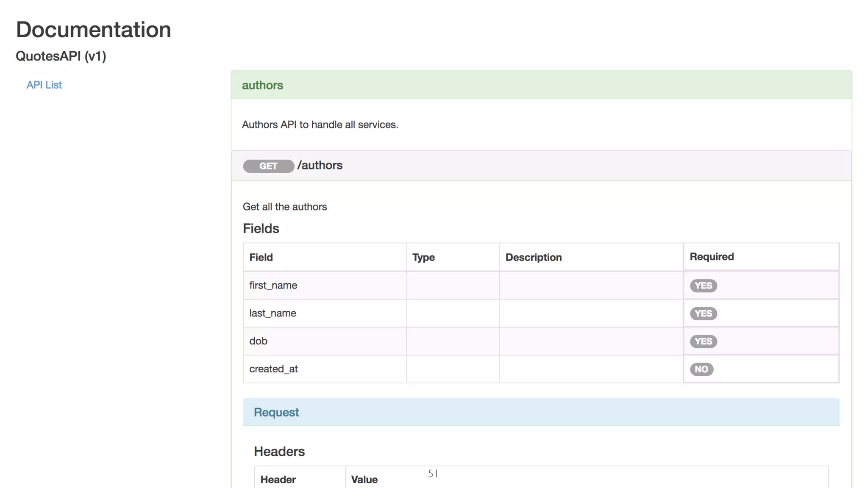Click YES badge for first_name
The image size is (868, 488).
[x=703, y=286]
